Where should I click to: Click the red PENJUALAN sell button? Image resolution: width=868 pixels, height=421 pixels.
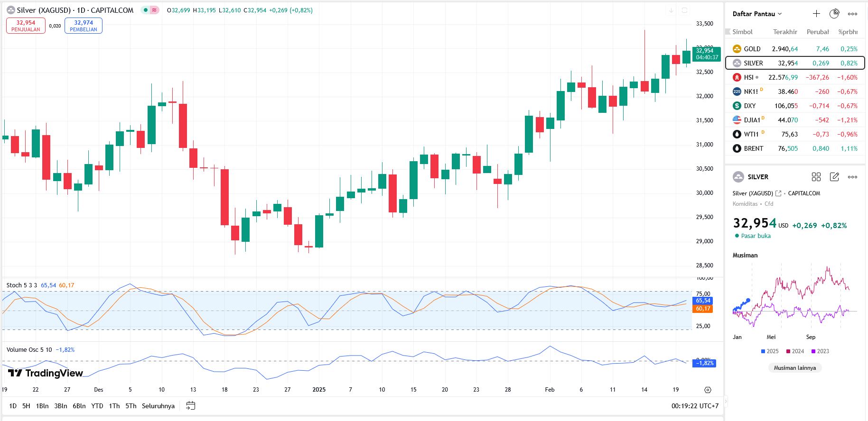(26, 26)
